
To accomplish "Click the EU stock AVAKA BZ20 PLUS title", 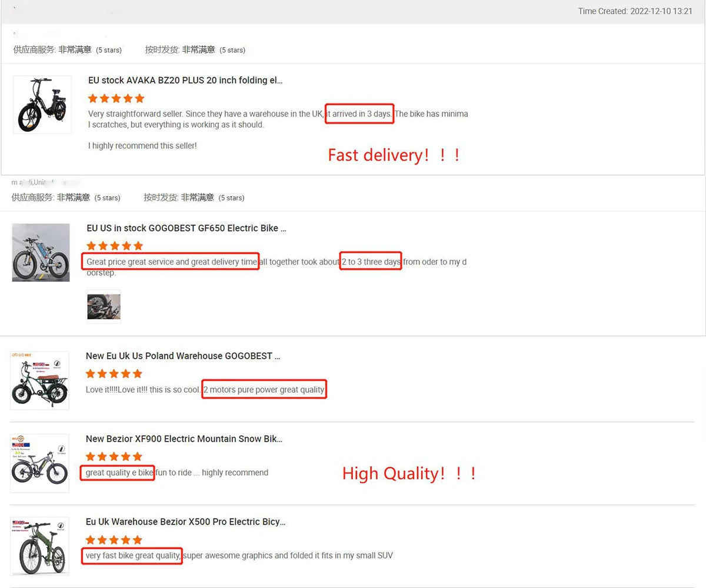I will coord(185,81).
